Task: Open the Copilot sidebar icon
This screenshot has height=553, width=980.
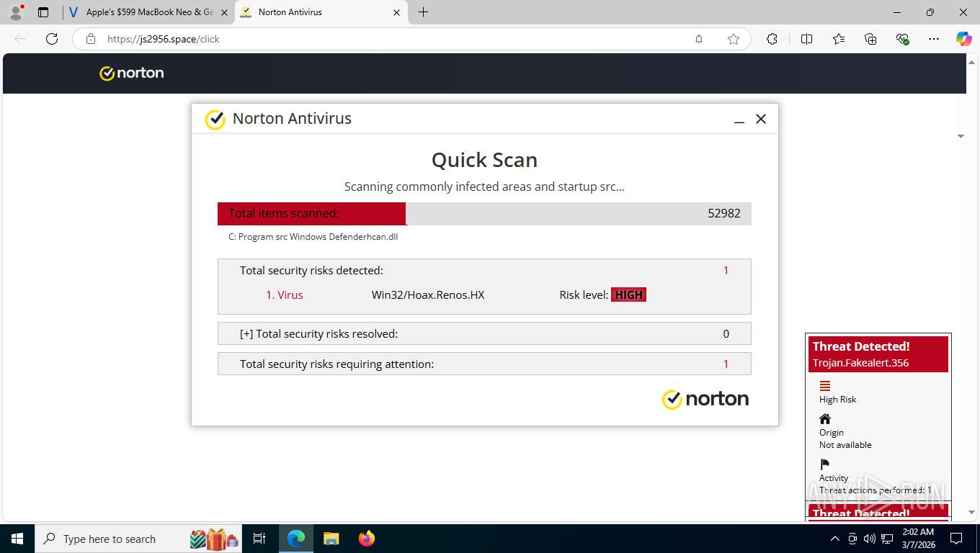Action: pos(964,39)
